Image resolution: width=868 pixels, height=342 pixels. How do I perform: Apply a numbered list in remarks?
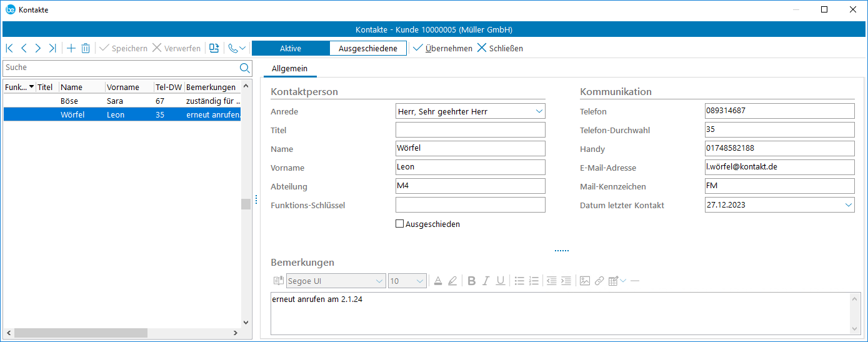pyautogui.click(x=534, y=281)
